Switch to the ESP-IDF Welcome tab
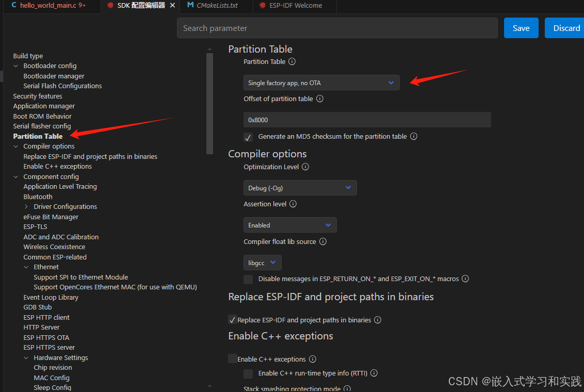 295,6
